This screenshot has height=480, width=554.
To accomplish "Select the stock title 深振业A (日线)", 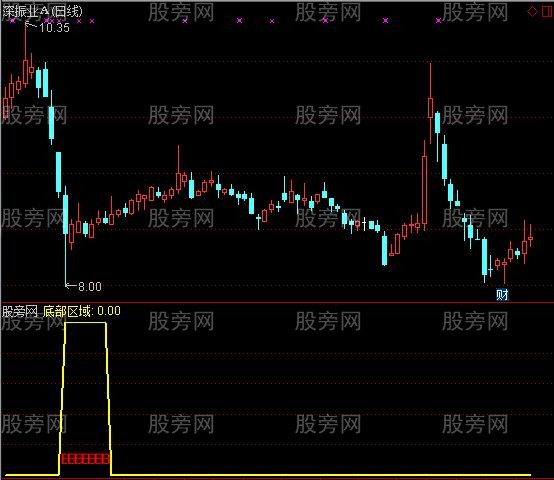I will click(x=42, y=11).
